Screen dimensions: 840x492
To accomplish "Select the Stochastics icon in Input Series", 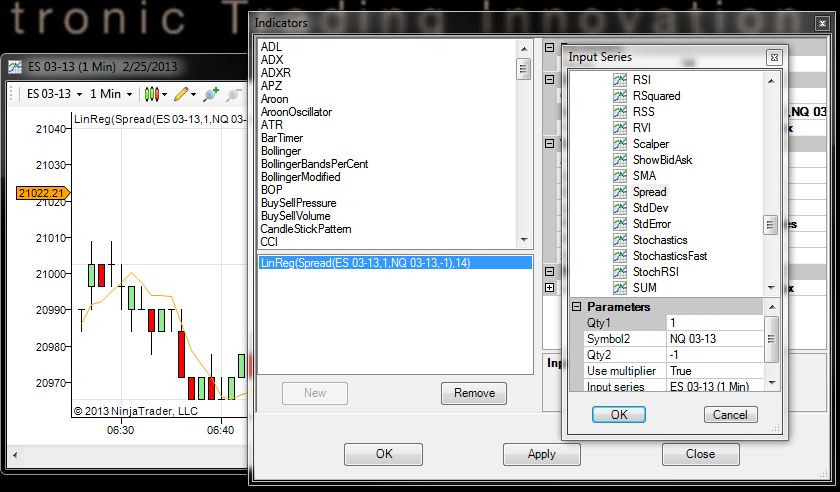I will [x=620, y=240].
